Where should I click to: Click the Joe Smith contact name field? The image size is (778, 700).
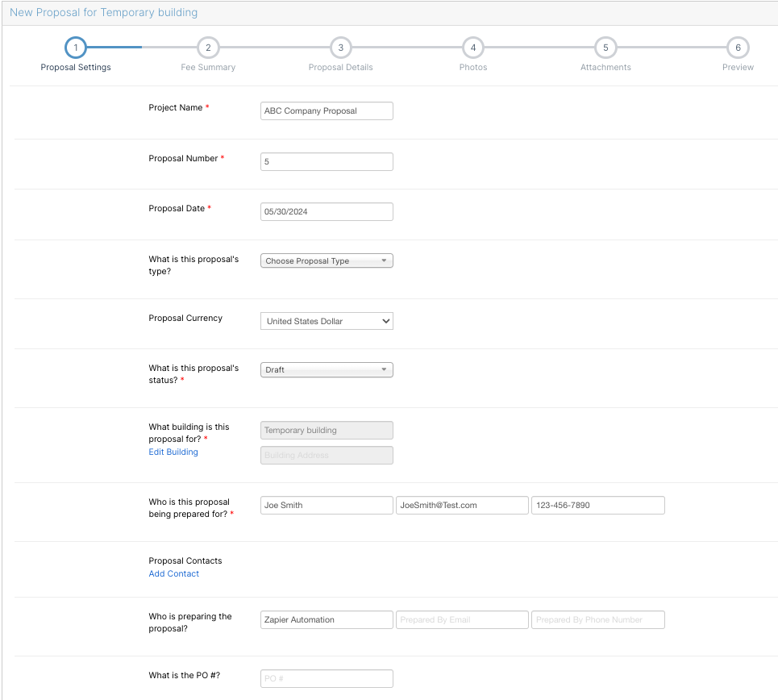point(326,505)
